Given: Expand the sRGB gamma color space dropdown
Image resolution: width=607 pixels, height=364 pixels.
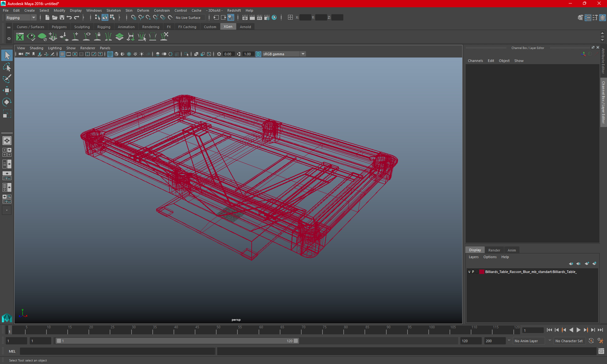Looking at the screenshot, I should [x=303, y=54].
